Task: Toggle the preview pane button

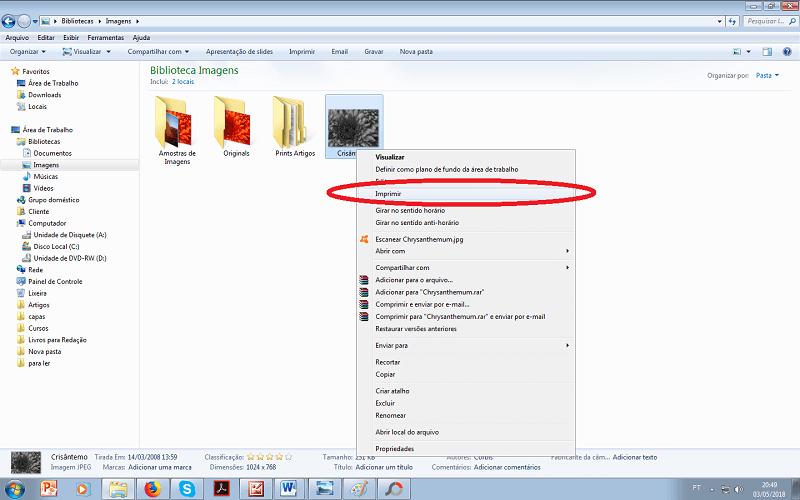Action: (767, 51)
